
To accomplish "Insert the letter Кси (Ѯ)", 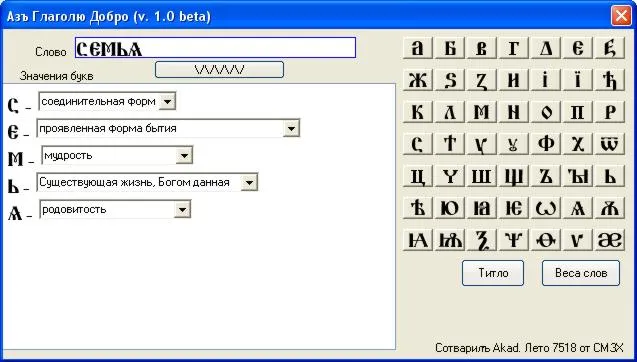I will (482, 240).
